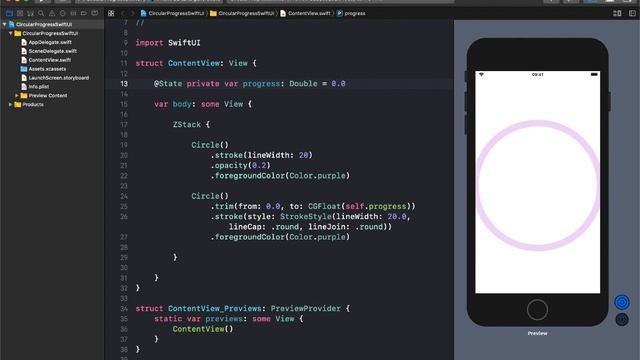
Task: Open the editor options icon
Action: (x=617, y=13)
